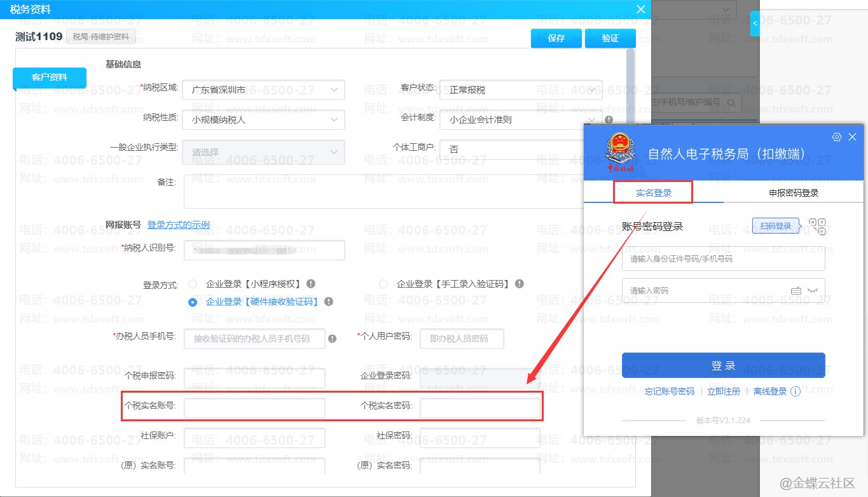Open the 登录方式的示例 link
This screenshot has width=868, height=497.
178,225
